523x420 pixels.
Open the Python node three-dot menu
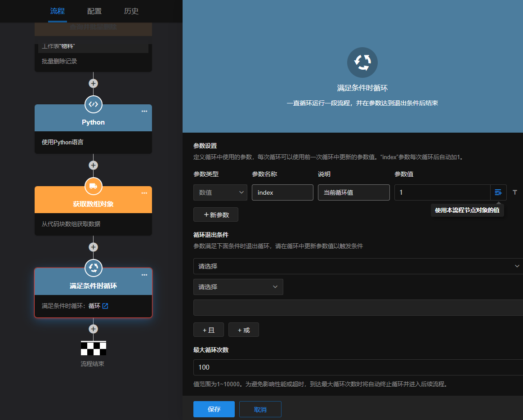[x=144, y=112]
